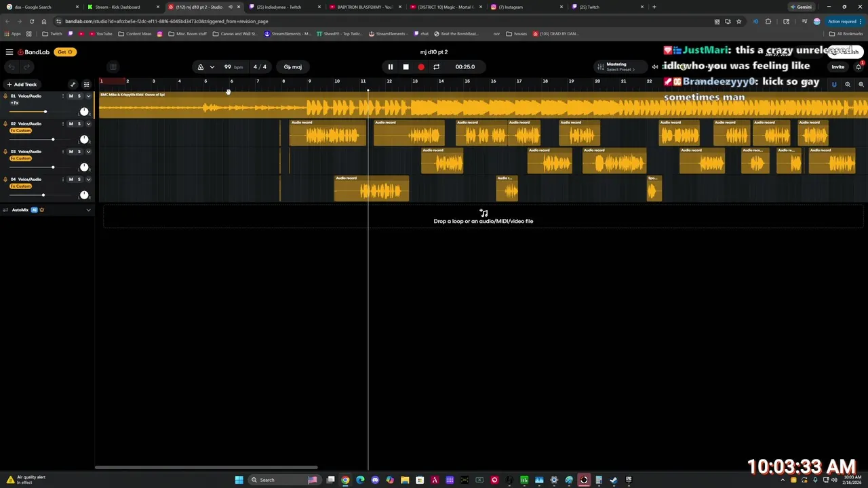Click the track 04 microphone icon
This screenshot has width=868, height=488.
[5, 180]
